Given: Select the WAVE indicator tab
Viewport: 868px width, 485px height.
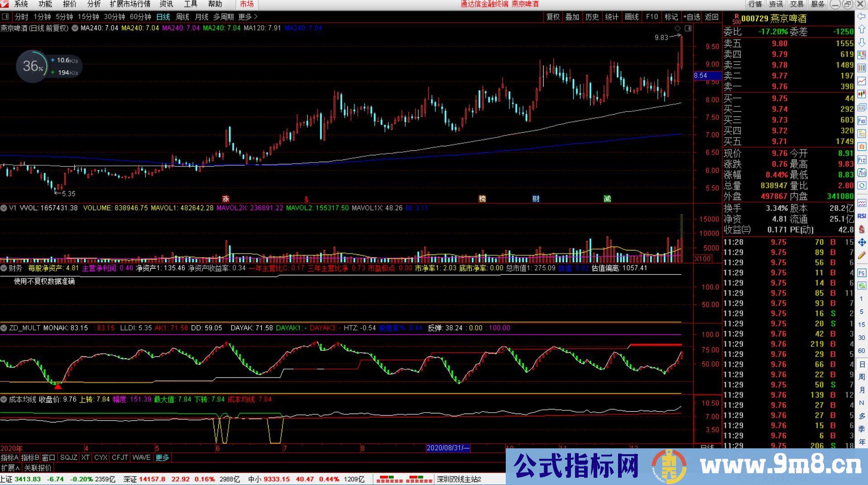Looking at the screenshot, I should tap(141, 458).
